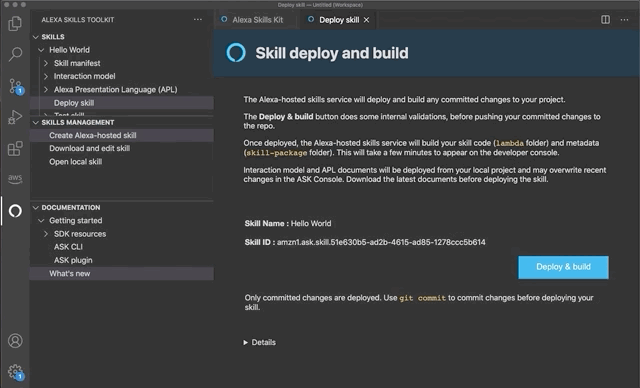
Task: Open the Manage settings gear icon
Action: pos(16,372)
